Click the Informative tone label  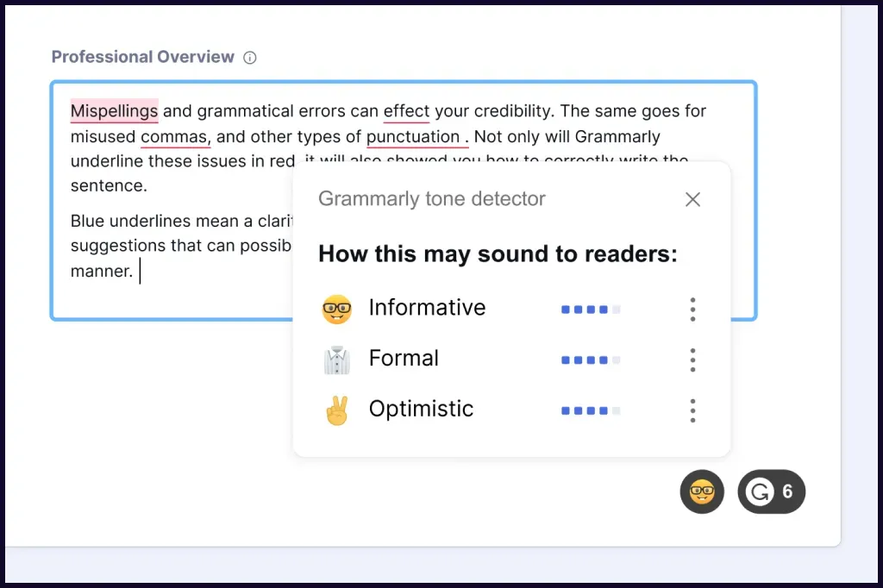click(427, 308)
